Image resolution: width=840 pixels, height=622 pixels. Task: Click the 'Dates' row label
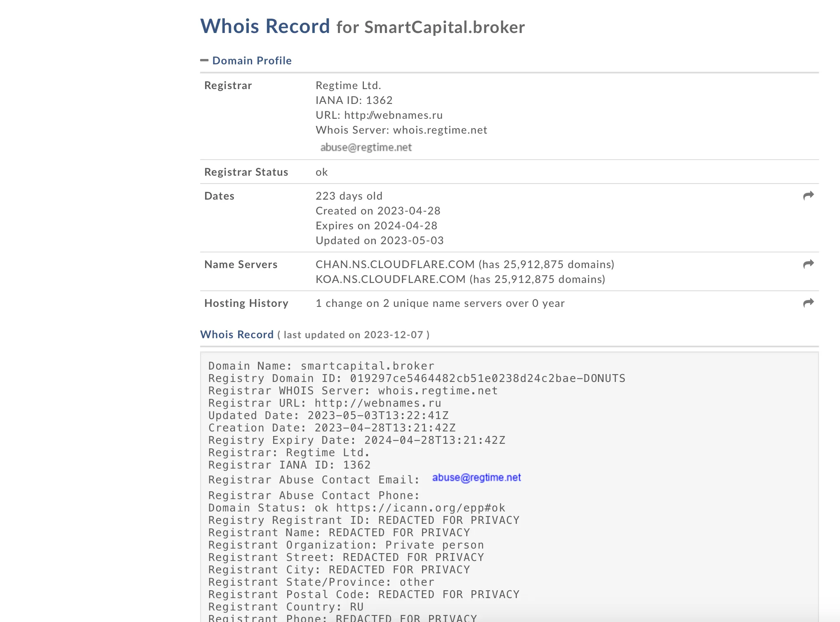(219, 196)
